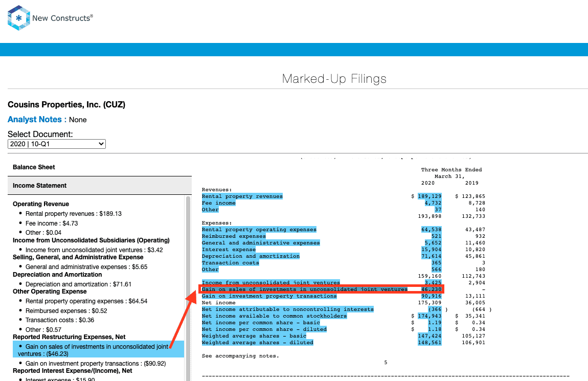Click the 148,561 diluted shares value

tap(429, 343)
